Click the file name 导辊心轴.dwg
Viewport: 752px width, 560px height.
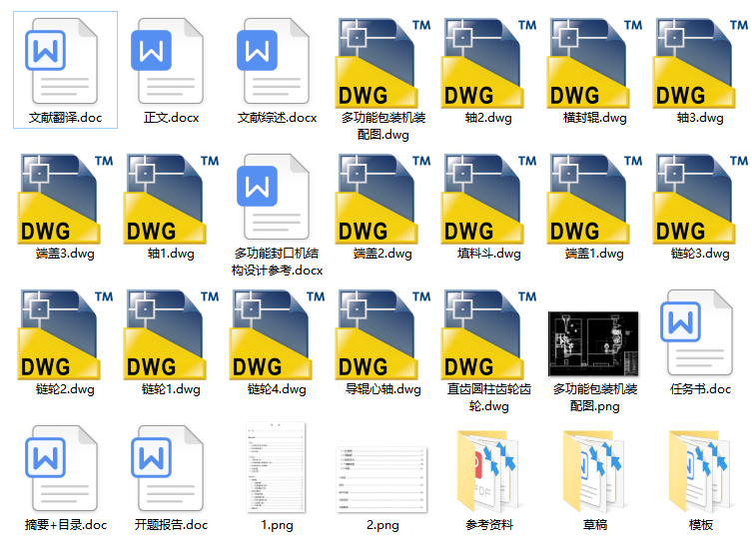coord(383,389)
